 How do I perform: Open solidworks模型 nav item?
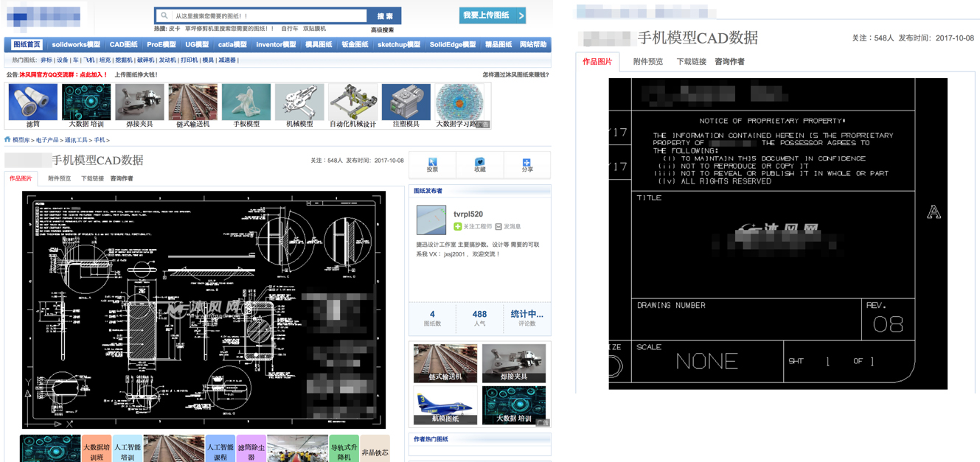point(76,45)
